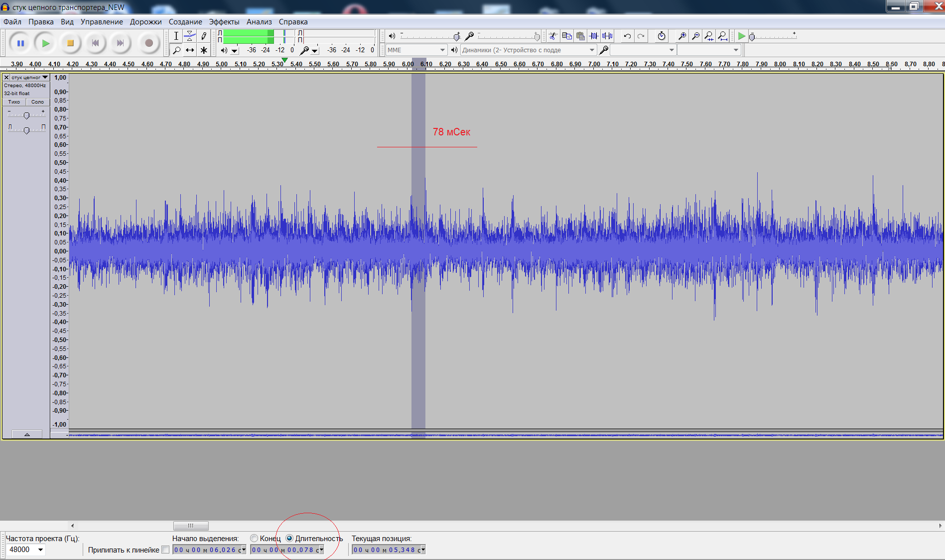Open the project rate 48000 dropdown
The image size is (945, 560).
click(x=40, y=550)
